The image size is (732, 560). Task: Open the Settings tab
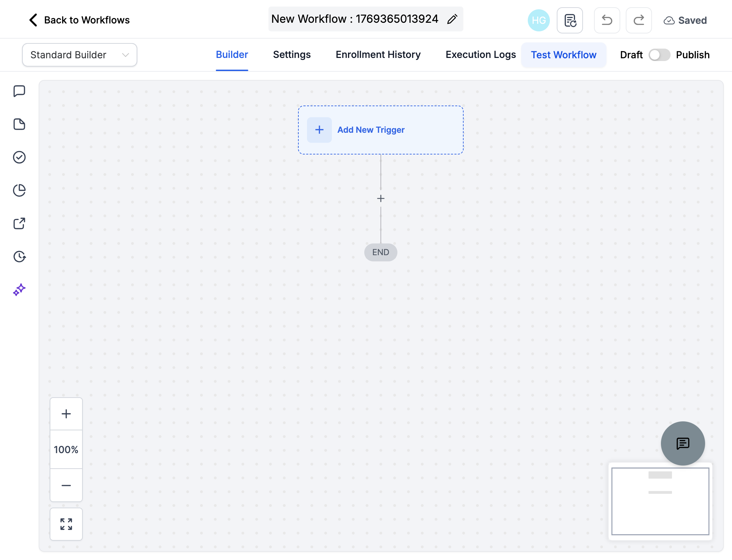point(292,55)
